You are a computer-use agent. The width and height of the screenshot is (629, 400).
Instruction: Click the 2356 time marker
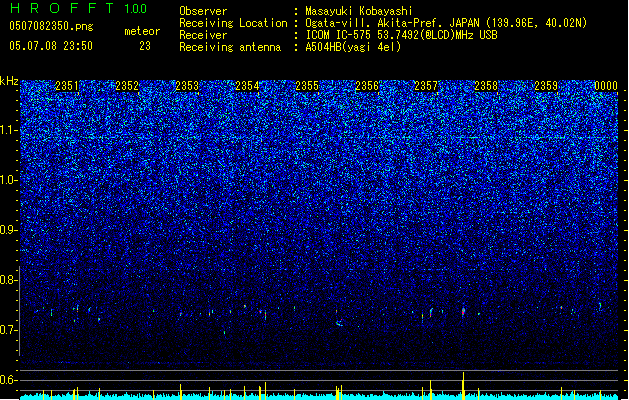[x=367, y=86]
